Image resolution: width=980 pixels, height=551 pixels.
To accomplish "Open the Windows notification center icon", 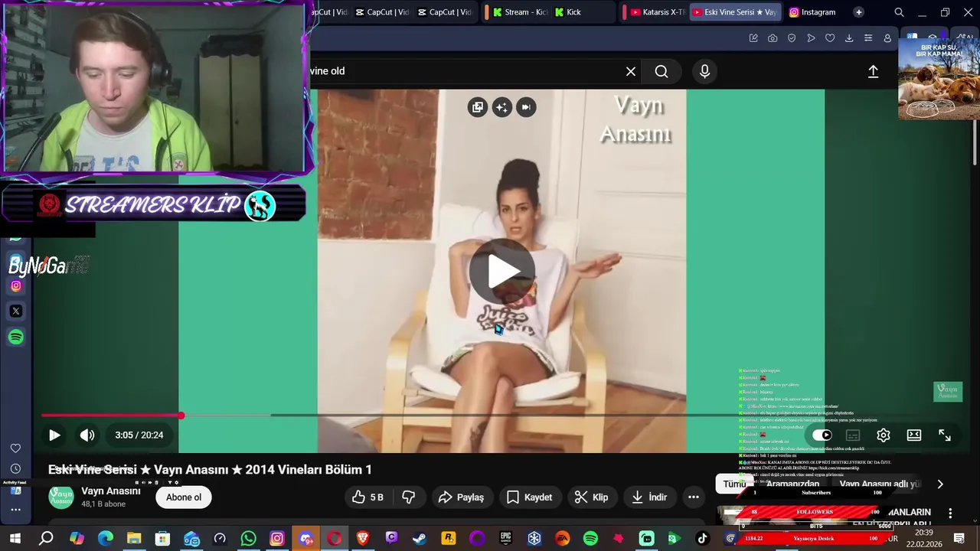I will coord(959,539).
